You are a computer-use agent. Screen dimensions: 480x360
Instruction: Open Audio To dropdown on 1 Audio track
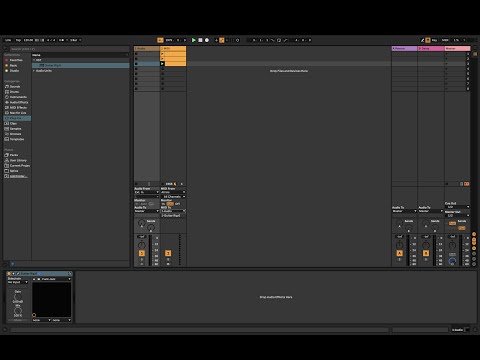coord(147,211)
